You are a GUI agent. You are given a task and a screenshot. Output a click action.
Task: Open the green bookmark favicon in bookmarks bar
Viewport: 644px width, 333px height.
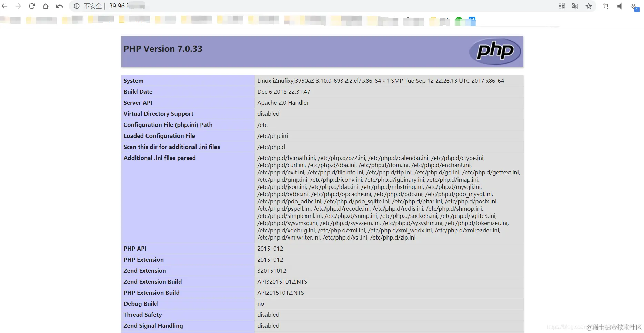click(459, 21)
